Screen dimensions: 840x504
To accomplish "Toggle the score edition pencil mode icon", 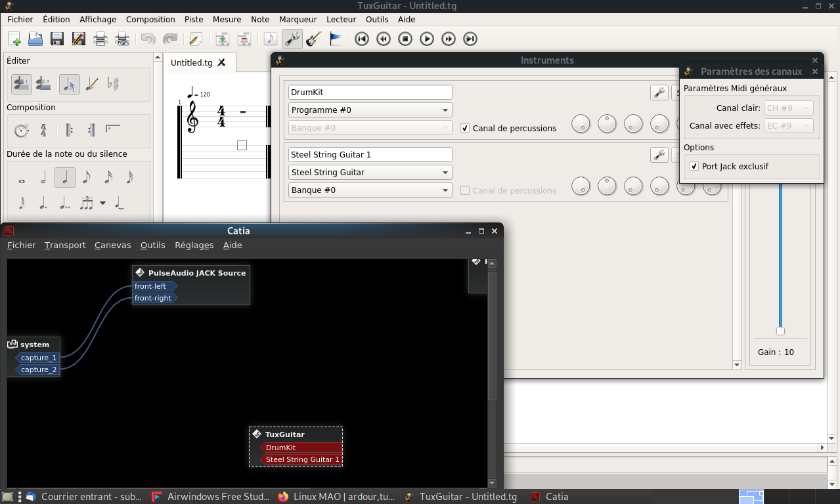I will click(x=92, y=84).
